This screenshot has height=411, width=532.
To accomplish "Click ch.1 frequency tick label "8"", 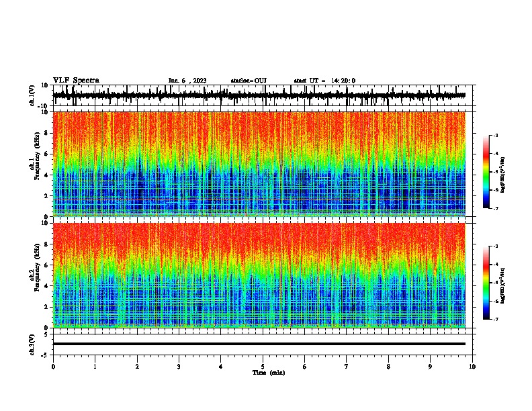I will 46,133.
